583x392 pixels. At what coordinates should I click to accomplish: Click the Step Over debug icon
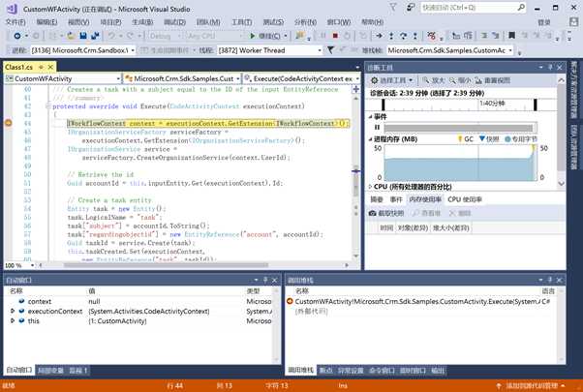403,36
